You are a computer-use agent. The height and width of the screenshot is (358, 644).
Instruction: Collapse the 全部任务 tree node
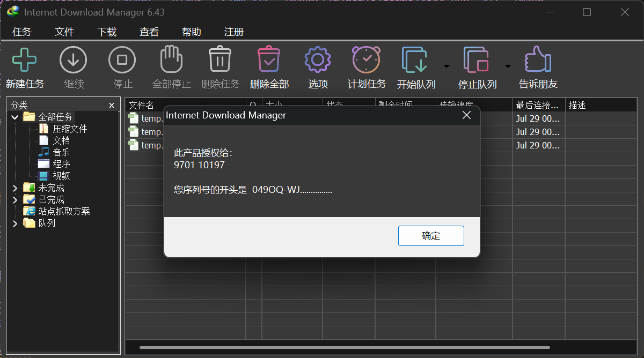(x=14, y=117)
